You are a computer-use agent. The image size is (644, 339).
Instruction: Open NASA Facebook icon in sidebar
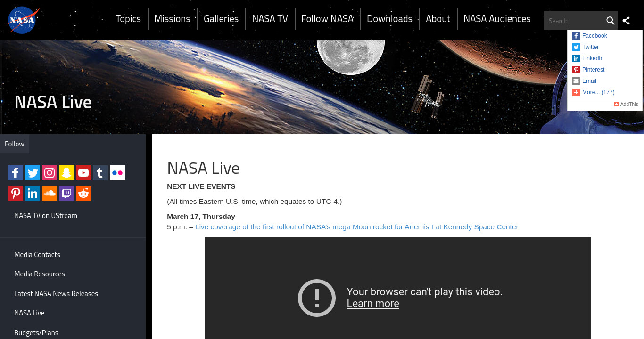16,173
